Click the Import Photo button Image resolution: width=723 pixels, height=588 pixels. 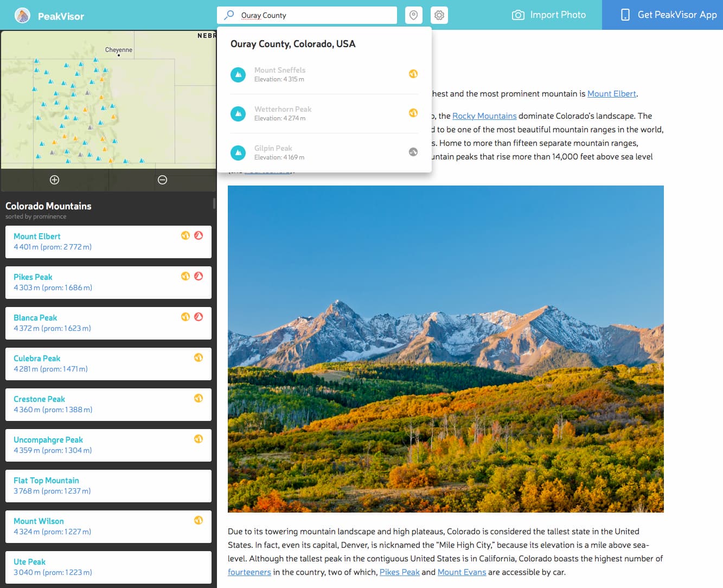549,15
